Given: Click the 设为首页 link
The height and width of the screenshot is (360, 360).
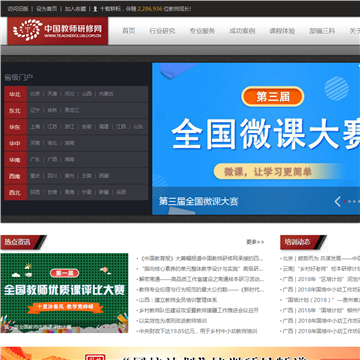Looking at the screenshot, I should [x=47, y=9].
